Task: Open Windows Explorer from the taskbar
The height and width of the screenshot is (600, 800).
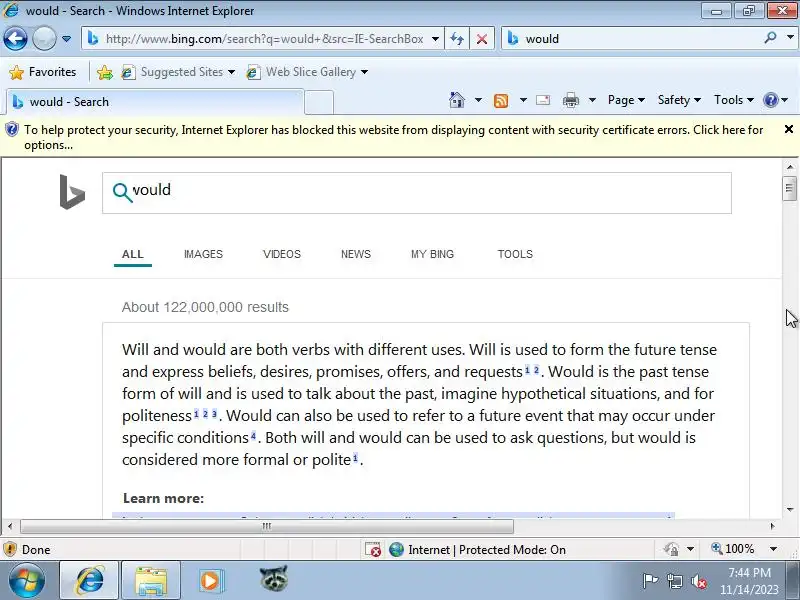Action: 151,580
